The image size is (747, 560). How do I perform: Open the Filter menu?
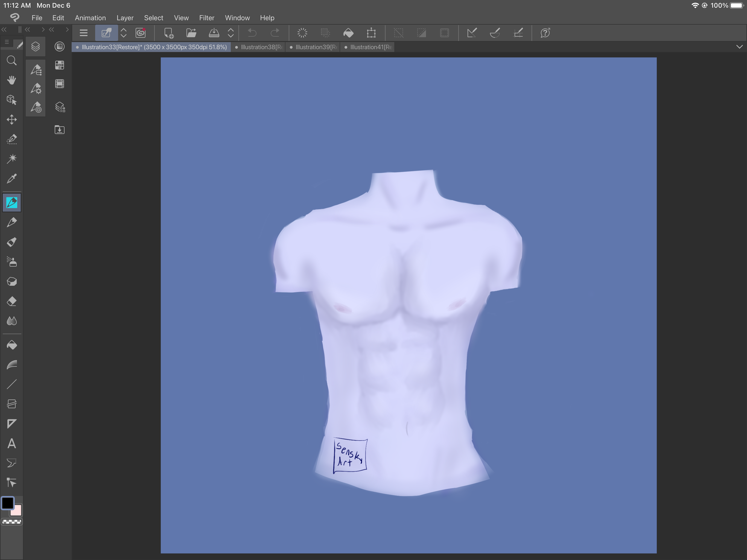coord(207,18)
